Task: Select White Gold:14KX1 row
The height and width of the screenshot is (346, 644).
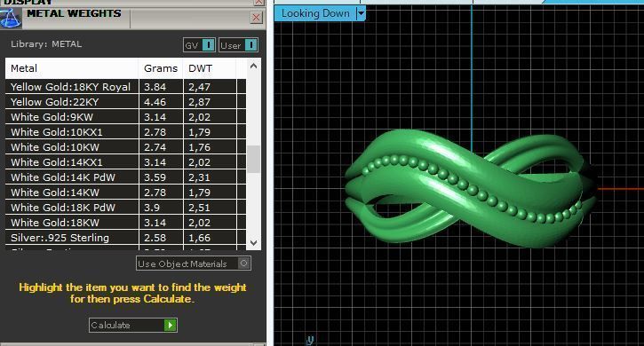Action: point(125,162)
